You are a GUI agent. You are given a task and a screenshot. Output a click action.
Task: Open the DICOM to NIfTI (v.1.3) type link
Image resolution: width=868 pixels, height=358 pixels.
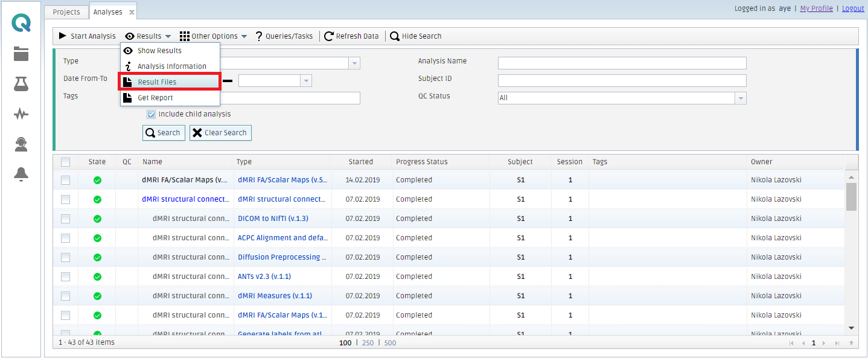273,219
